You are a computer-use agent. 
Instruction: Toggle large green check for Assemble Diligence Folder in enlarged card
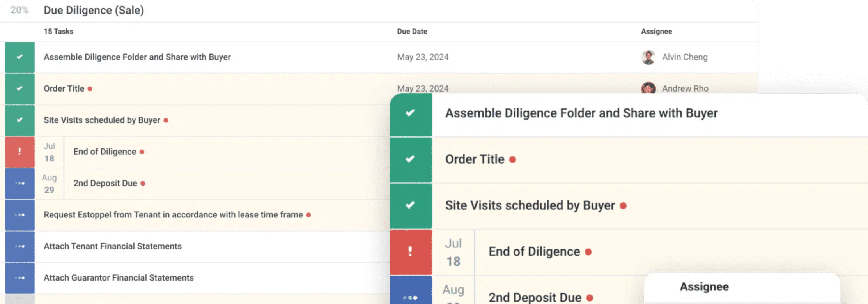coord(411,115)
